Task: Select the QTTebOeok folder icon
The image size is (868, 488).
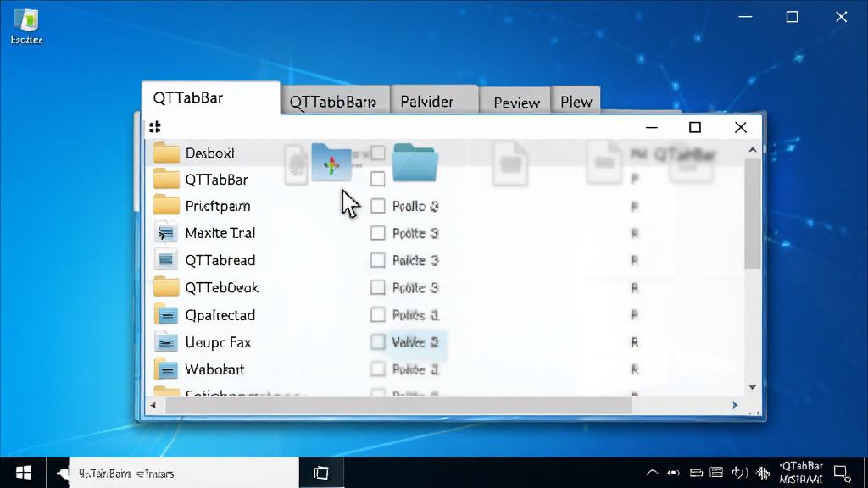Action: click(166, 287)
